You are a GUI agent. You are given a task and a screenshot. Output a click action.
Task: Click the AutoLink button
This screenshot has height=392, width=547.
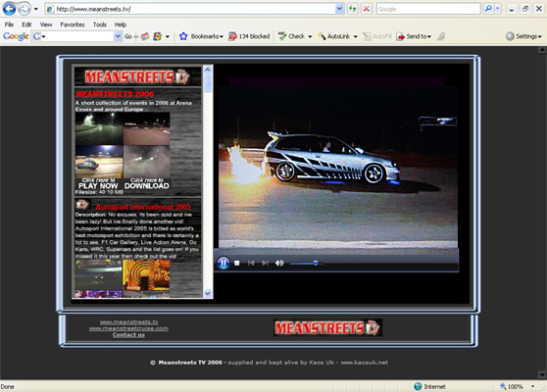[x=334, y=36]
